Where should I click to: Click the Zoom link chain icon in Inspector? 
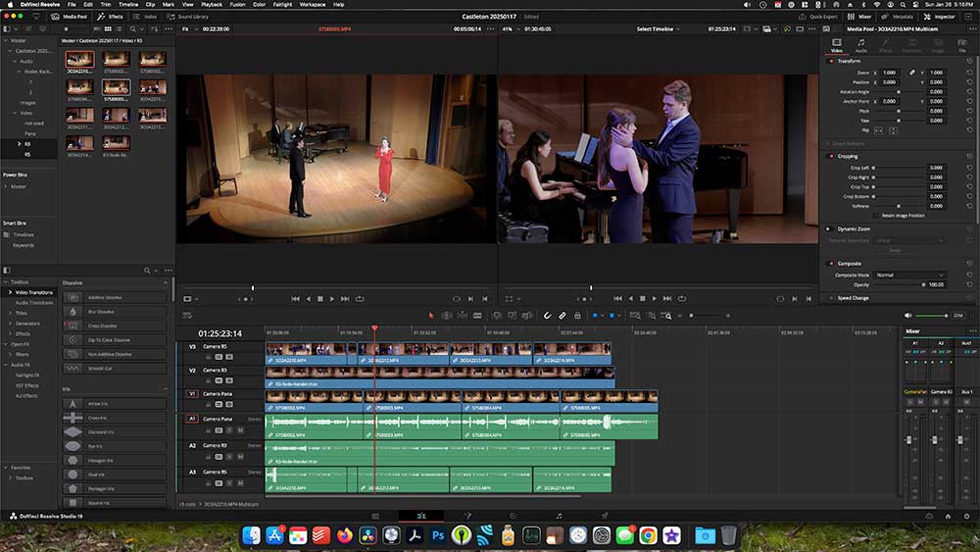tap(911, 73)
